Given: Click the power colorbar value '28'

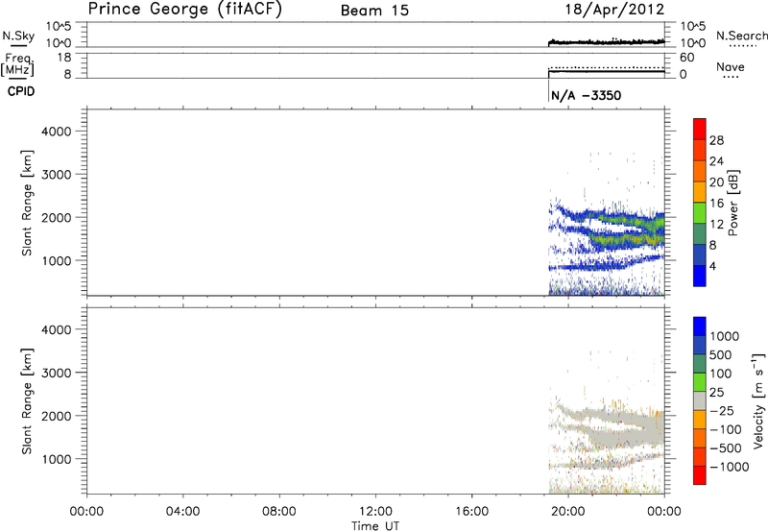Looking at the screenshot, I should click(x=716, y=140).
